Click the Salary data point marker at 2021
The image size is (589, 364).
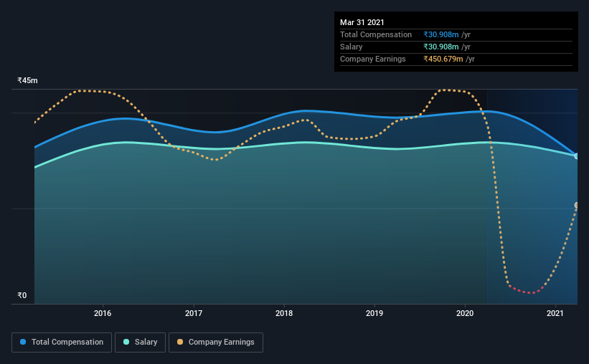[577, 156]
